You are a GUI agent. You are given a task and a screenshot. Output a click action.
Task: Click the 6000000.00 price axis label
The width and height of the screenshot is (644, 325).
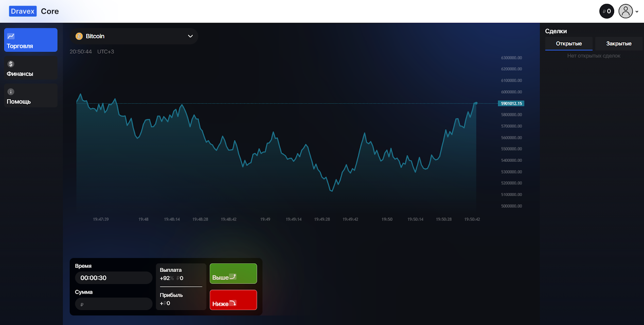(x=512, y=92)
